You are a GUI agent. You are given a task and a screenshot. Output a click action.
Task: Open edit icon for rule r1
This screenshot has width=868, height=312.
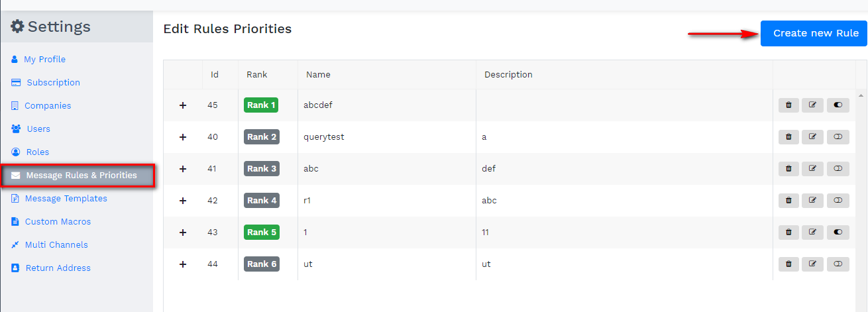pos(812,201)
